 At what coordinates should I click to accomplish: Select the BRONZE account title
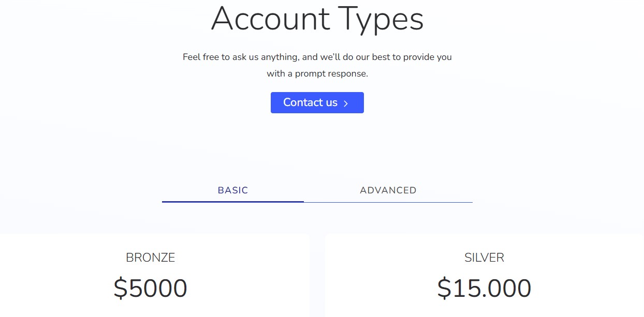[x=151, y=258]
